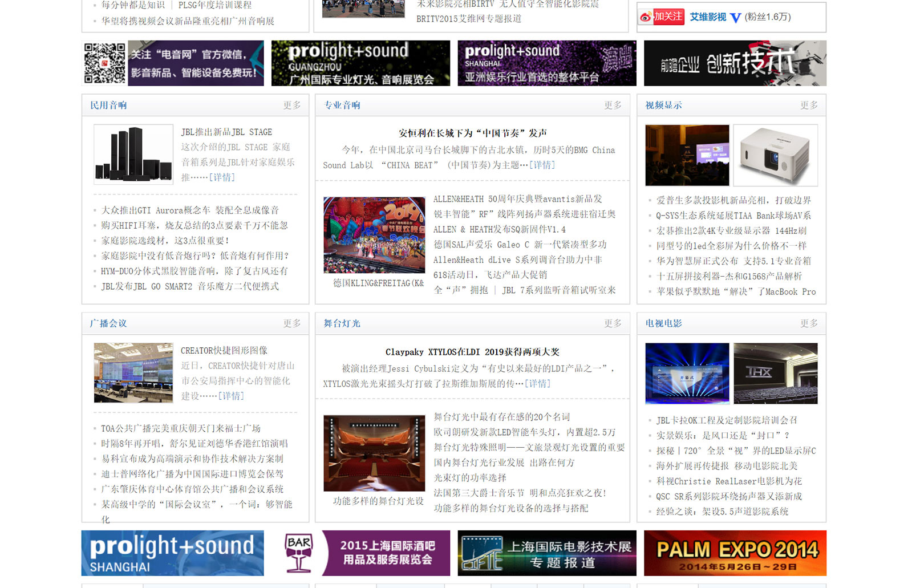Expand 更多 in the 电视电影 section
Screen dimensions: 912x588
click(x=808, y=323)
